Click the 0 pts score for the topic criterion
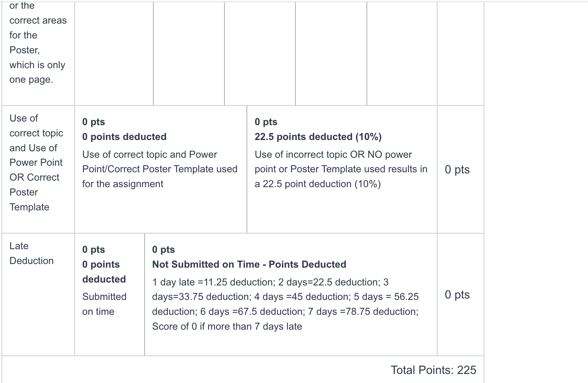The height and width of the screenshot is (383, 588). 457,169
